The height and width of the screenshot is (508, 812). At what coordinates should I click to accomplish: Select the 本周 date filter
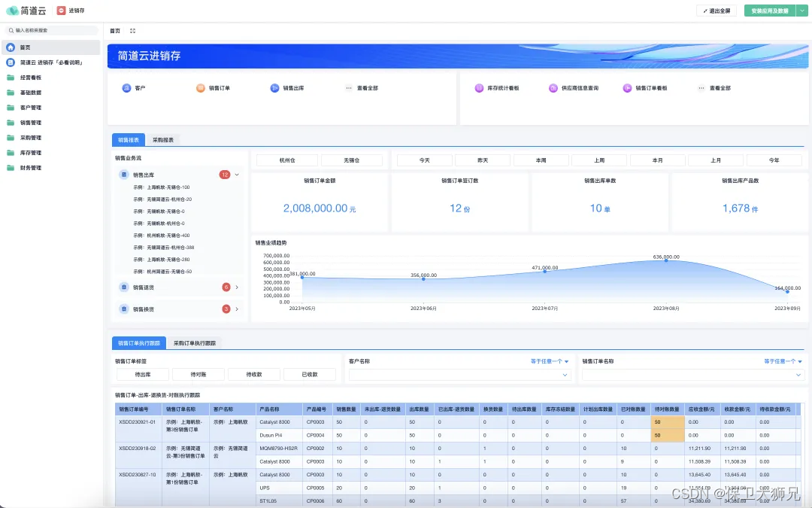pos(541,160)
